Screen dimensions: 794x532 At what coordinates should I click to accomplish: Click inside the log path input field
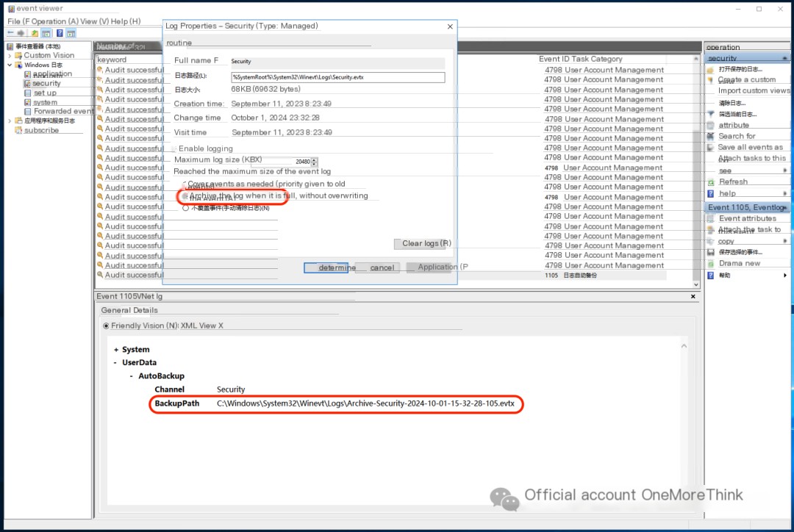337,77
